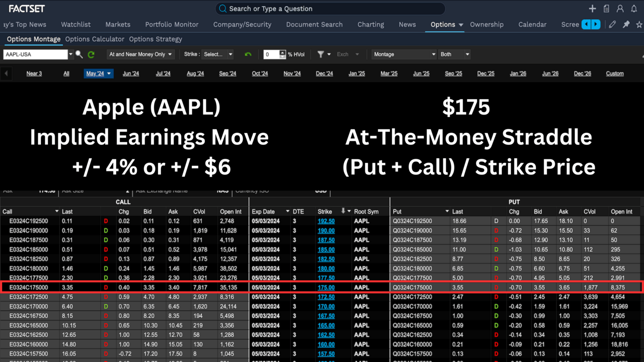Click the Search or Type a Question box
Image resolution: width=644 pixels, height=362 pixels.
tap(330, 8)
